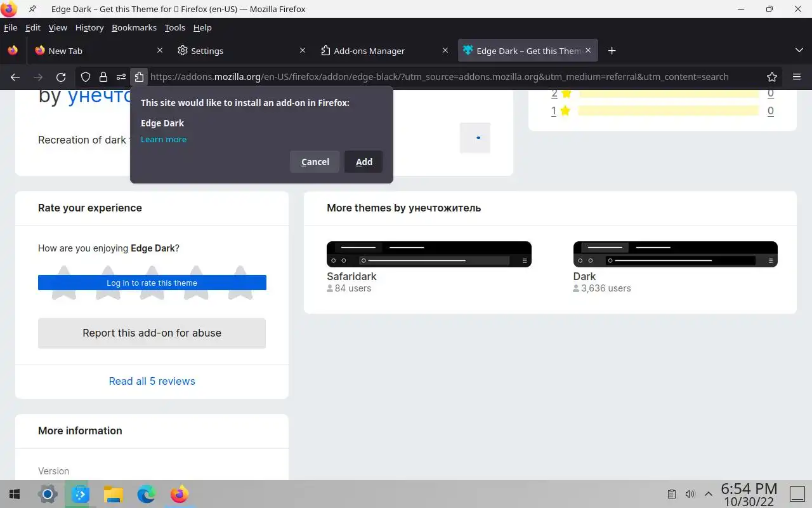Click the Safaridark theme title link
The width and height of the screenshot is (812, 508).
[x=351, y=276]
